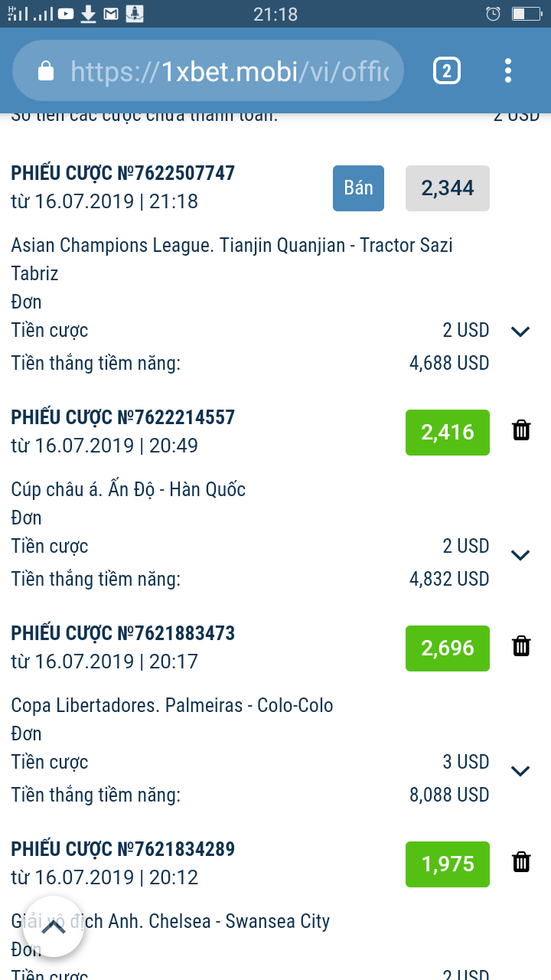Expand the Ấn Độ - Hàn Quốc bet details
Image resolution: width=551 pixels, height=980 pixels.
click(x=520, y=555)
